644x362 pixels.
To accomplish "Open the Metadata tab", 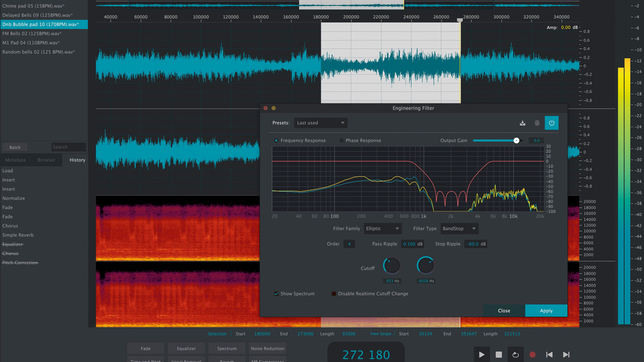I will [15, 159].
